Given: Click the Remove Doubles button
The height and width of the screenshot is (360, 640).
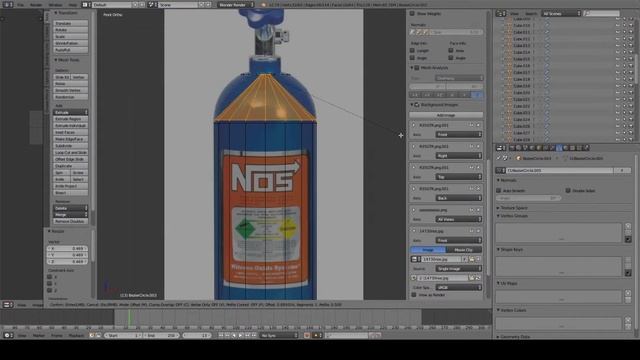Looking at the screenshot, I should pyautogui.click(x=71, y=221).
